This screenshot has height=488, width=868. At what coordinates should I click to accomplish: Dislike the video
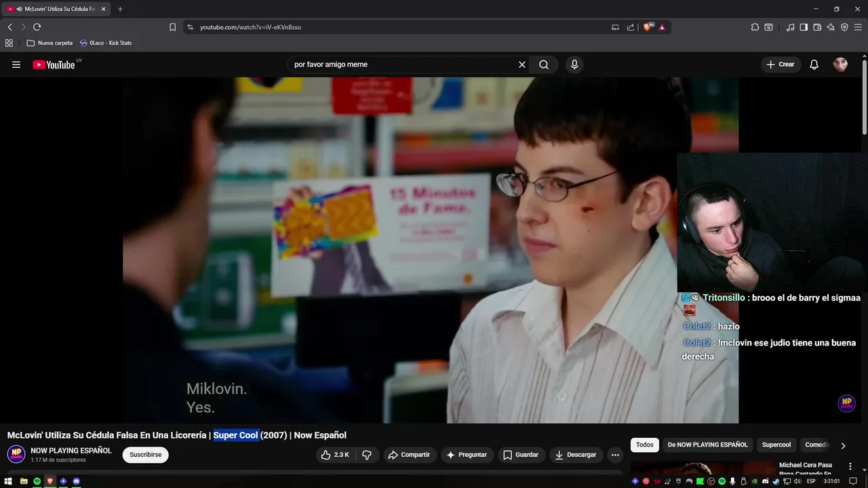367,455
